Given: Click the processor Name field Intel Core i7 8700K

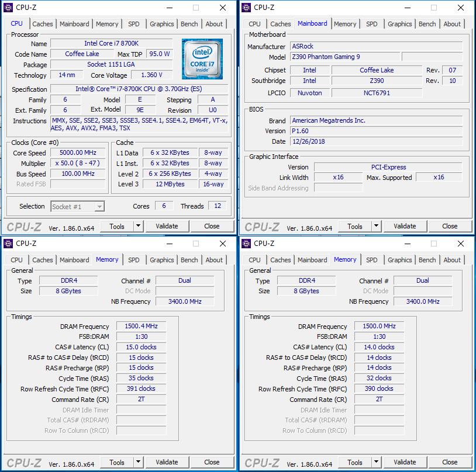Looking at the screenshot, I should [x=112, y=43].
